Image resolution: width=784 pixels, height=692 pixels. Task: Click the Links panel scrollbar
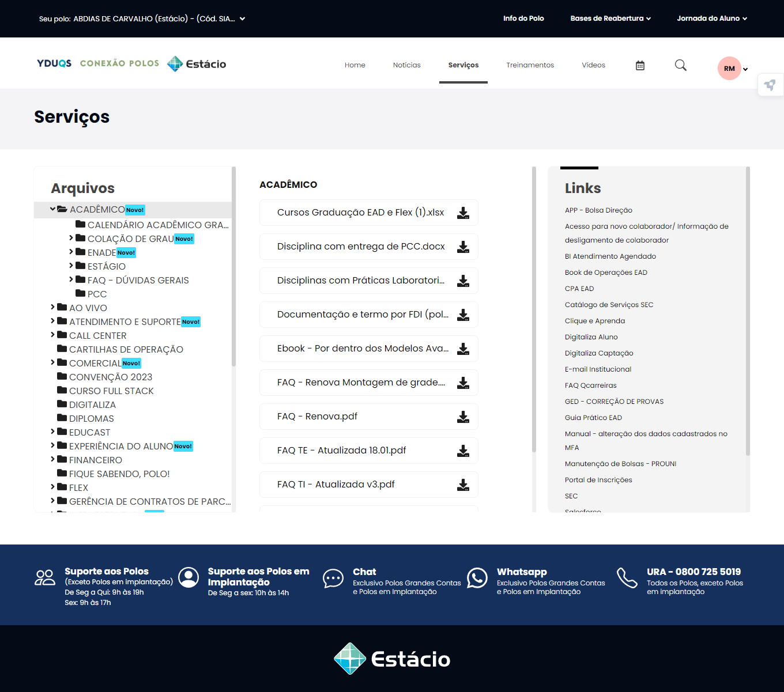click(x=748, y=311)
